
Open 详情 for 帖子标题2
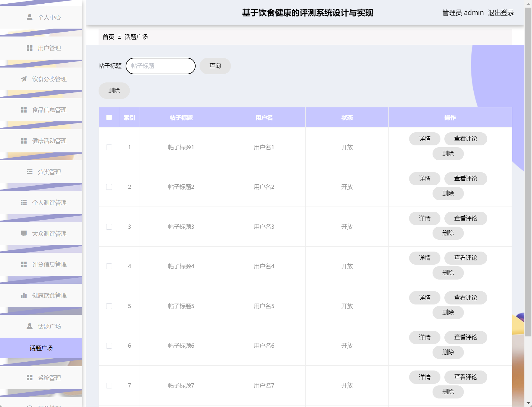(425, 179)
